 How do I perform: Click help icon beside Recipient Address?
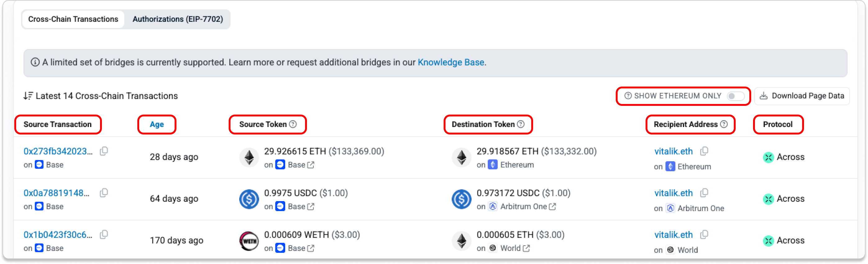pyautogui.click(x=724, y=124)
